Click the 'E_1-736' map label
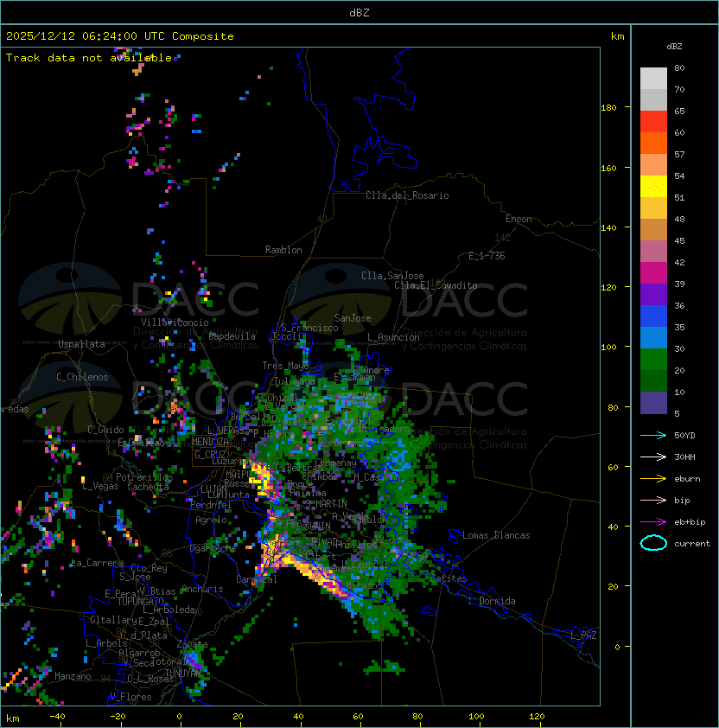 point(487,256)
